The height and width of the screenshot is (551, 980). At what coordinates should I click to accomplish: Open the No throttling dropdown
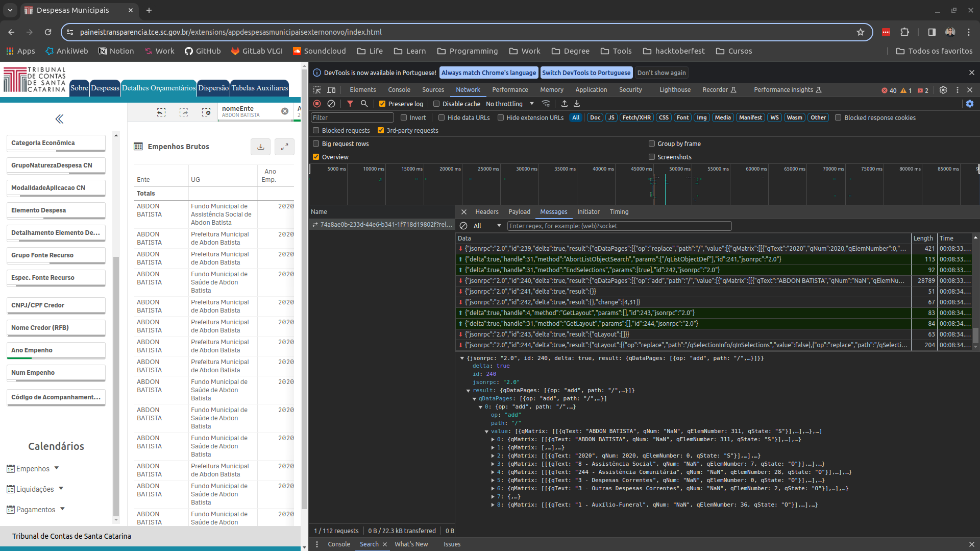click(x=509, y=104)
